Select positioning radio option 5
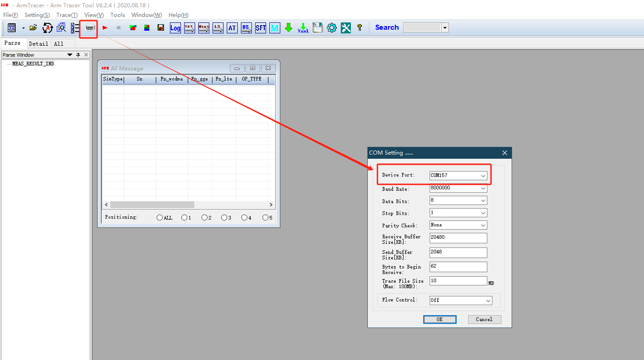The image size is (644, 360). coord(265,218)
